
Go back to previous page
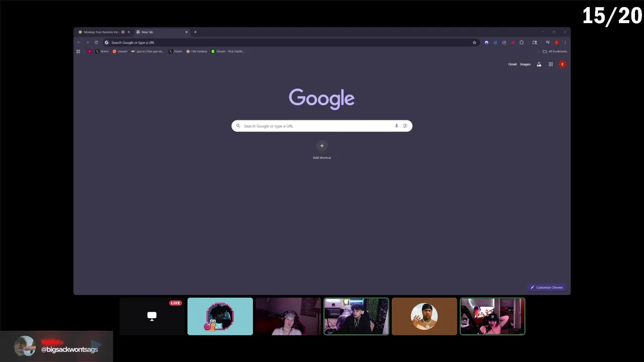[79, 42]
